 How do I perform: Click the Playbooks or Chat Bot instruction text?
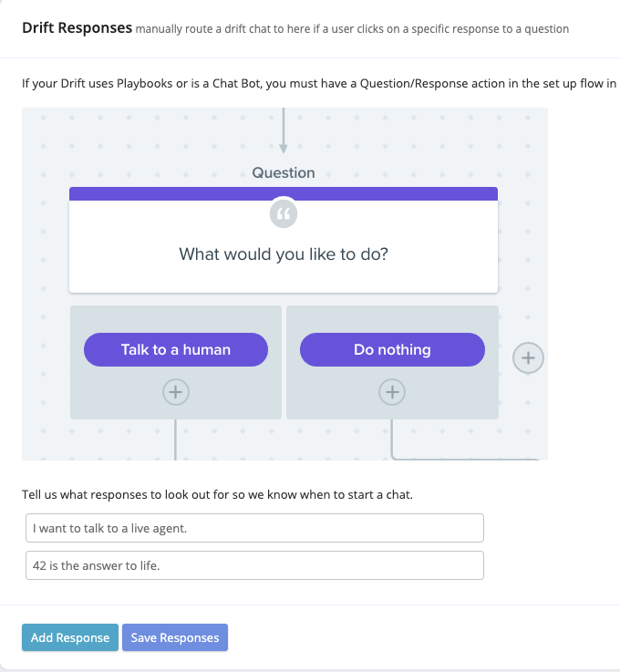(x=319, y=84)
